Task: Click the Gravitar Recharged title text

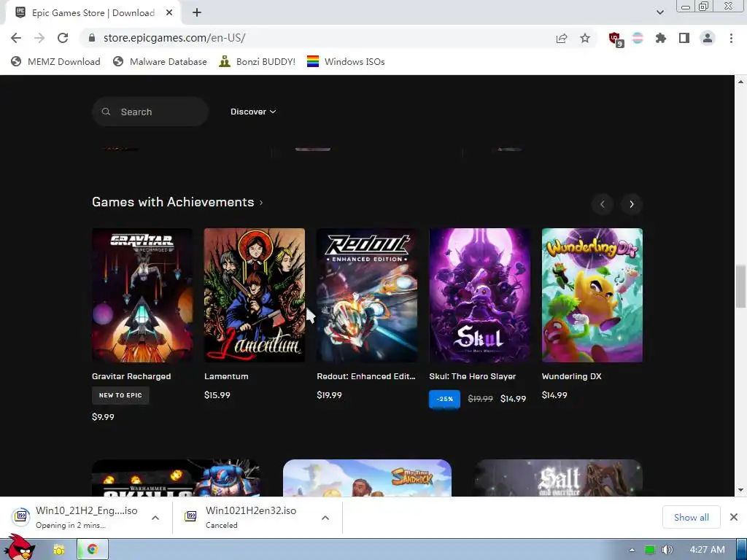Action: click(131, 376)
